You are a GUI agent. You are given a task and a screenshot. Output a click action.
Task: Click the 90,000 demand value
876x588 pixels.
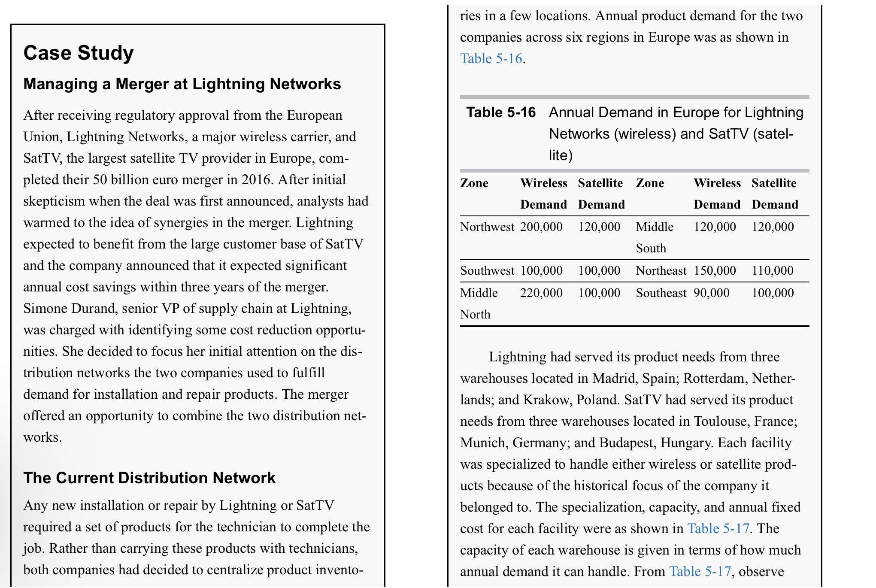(x=711, y=293)
